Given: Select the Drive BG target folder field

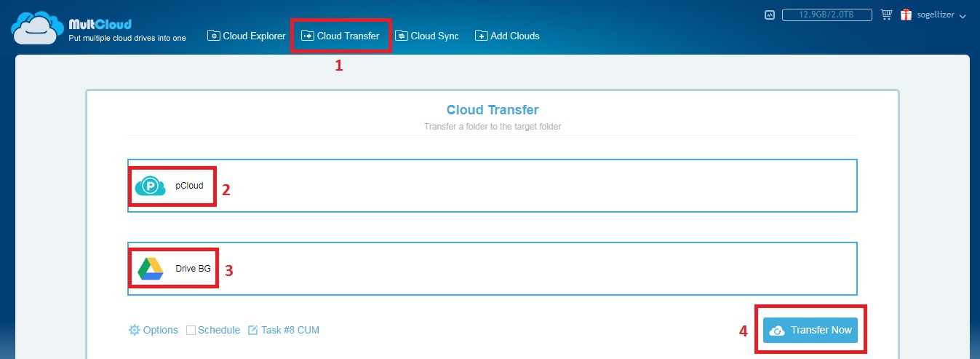Looking at the screenshot, I should pos(493,269).
